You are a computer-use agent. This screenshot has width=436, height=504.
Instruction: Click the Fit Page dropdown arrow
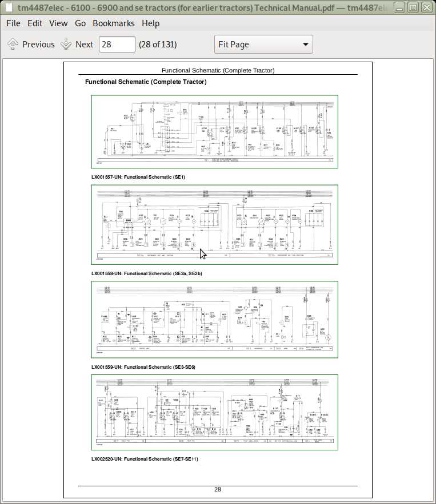click(305, 45)
